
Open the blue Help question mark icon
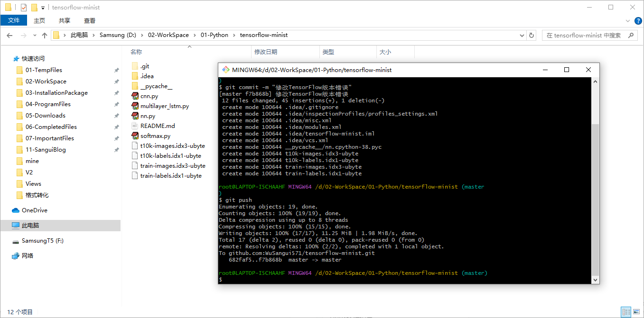(638, 20)
